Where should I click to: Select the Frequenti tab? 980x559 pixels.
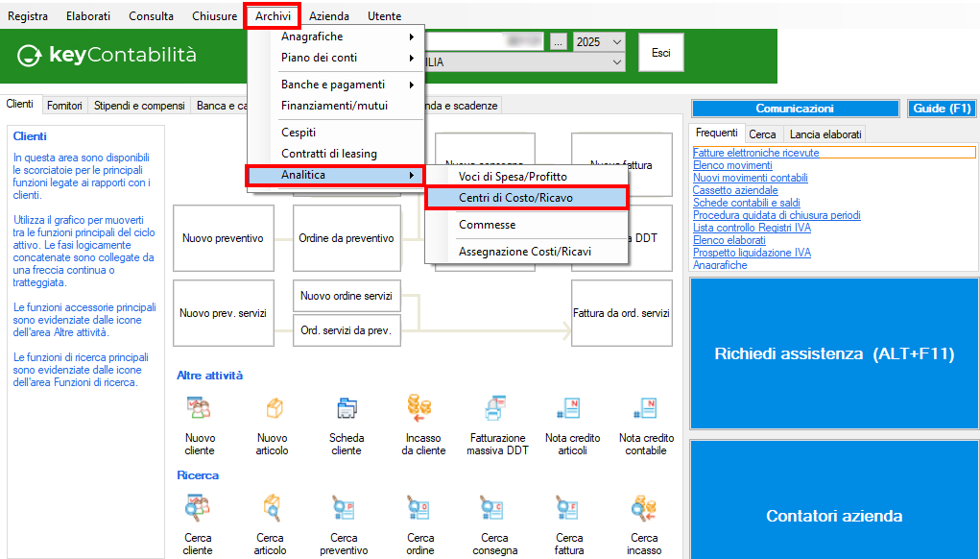[717, 133]
